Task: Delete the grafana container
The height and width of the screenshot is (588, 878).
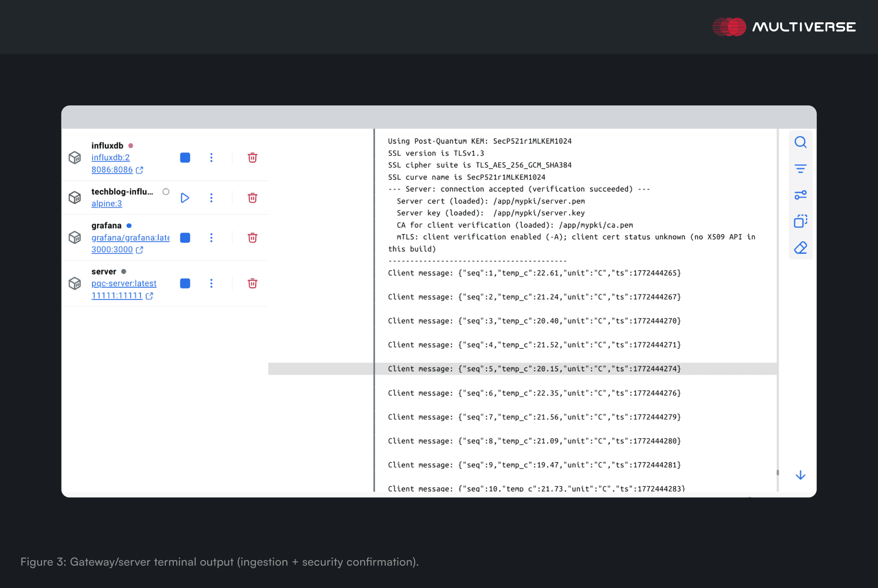Action: tap(253, 238)
